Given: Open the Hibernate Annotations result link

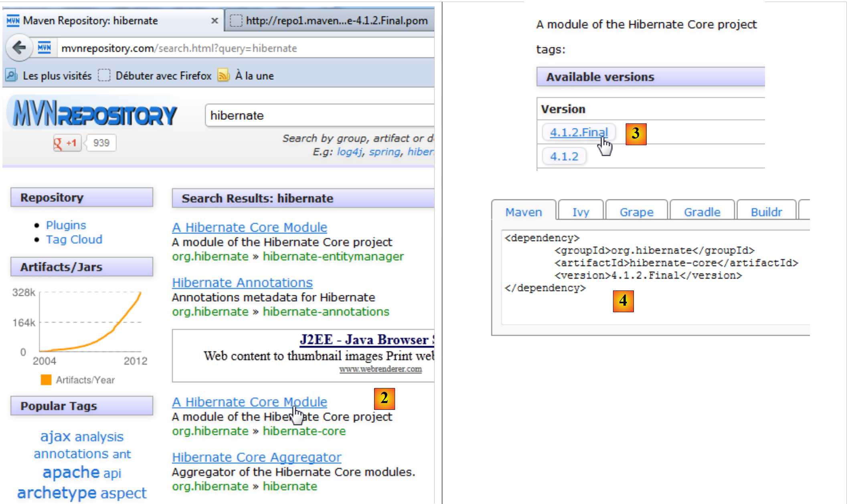Looking at the screenshot, I should (x=242, y=282).
